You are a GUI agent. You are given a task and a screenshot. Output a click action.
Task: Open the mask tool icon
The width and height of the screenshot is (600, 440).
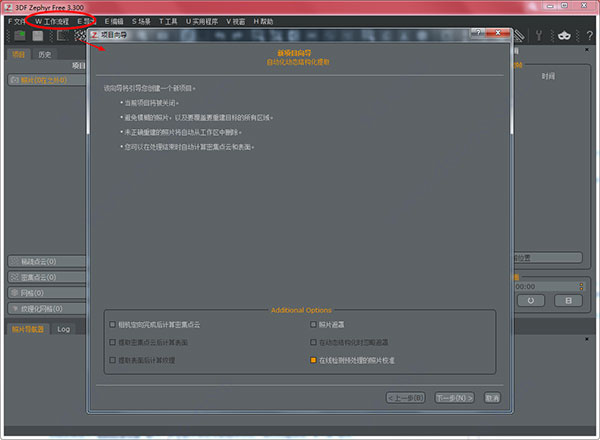click(x=564, y=36)
